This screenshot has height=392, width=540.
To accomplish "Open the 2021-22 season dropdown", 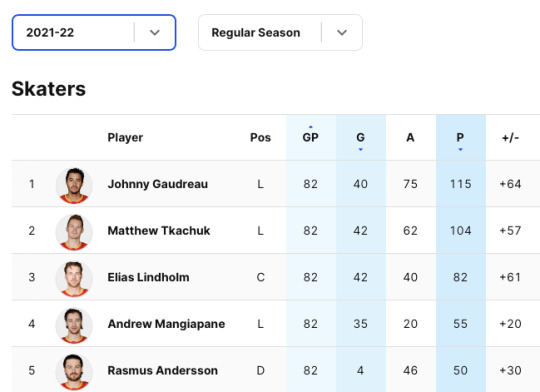I will tap(94, 32).
